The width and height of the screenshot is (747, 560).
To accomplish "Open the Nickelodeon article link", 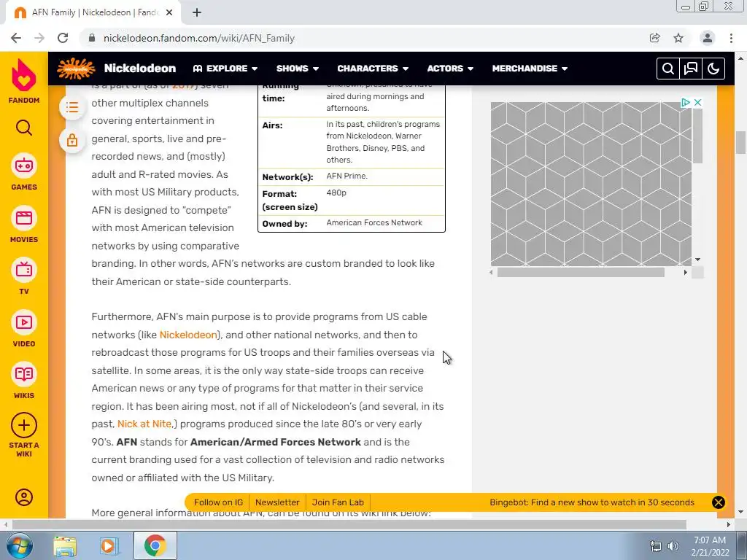I will point(188,335).
